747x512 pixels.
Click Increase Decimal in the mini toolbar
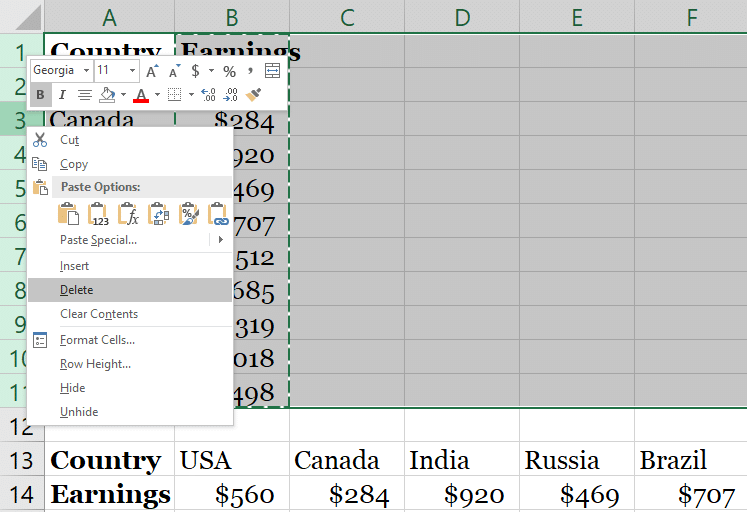pyautogui.click(x=208, y=95)
